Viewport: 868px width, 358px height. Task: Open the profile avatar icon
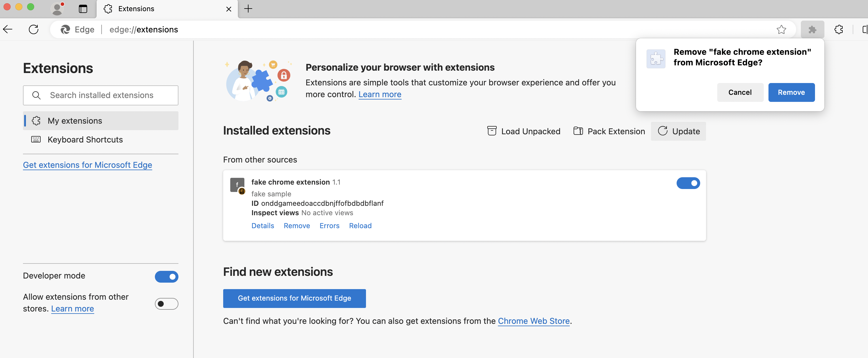pyautogui.click(x=57, y=9)
